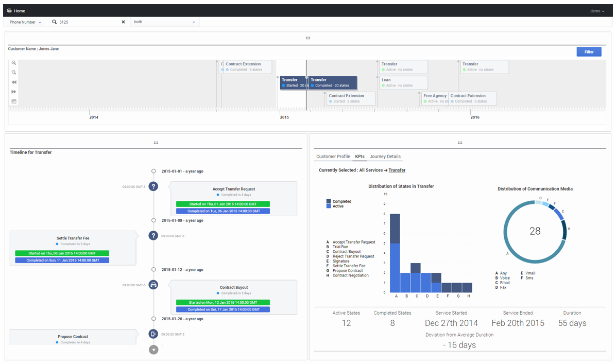Click the fast-forward double-arrow timeline icon

14,92
